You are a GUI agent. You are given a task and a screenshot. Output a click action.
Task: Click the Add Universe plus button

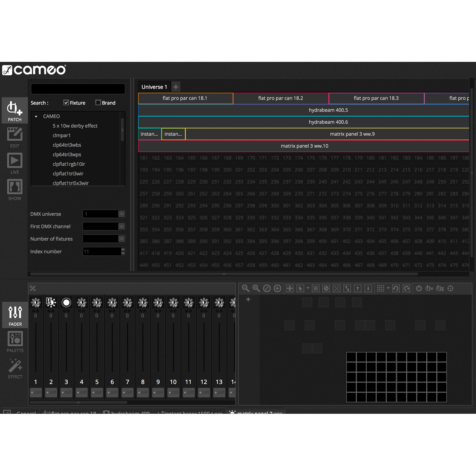click(x=177, y=86)
